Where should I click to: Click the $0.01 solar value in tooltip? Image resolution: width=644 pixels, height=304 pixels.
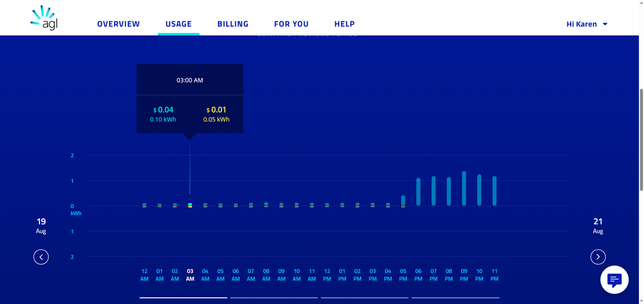pos(217,110)
